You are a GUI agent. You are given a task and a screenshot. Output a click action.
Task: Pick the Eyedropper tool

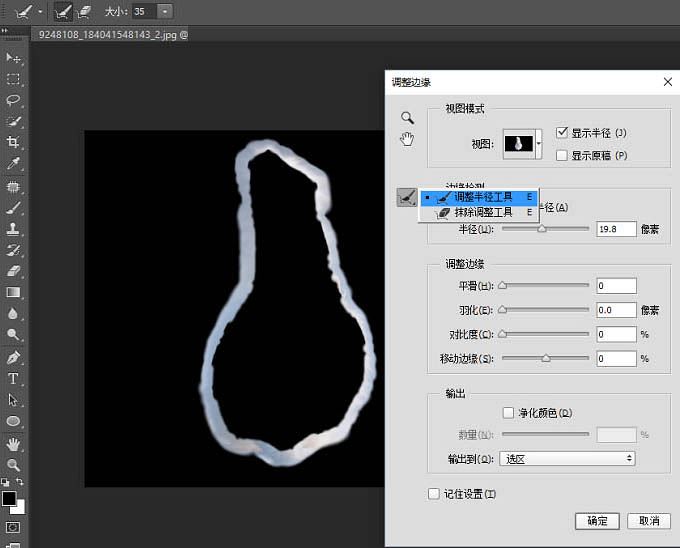(x=14, y=164)
